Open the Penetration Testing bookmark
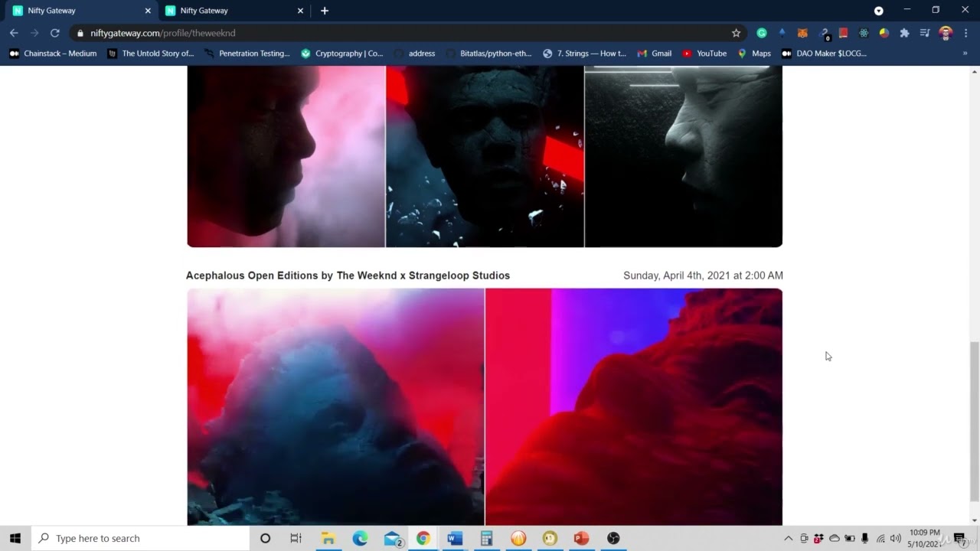 tap(247, 54)
